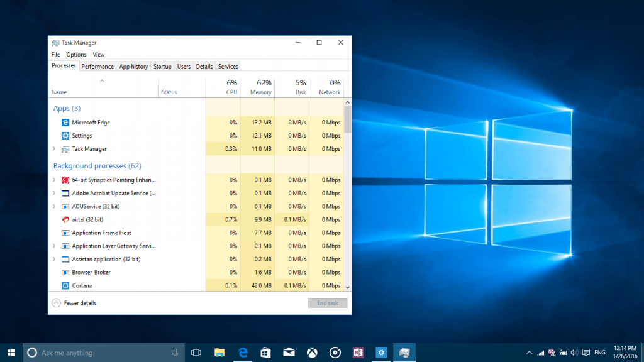644x362 pixels.
Task: Open the Store taskbar icon
Action: coord(266,353)
